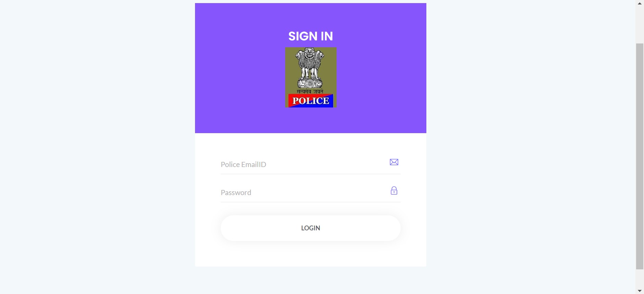Click the Hindi motto text under emblem

pyautogui.click(x=310, y=92)
